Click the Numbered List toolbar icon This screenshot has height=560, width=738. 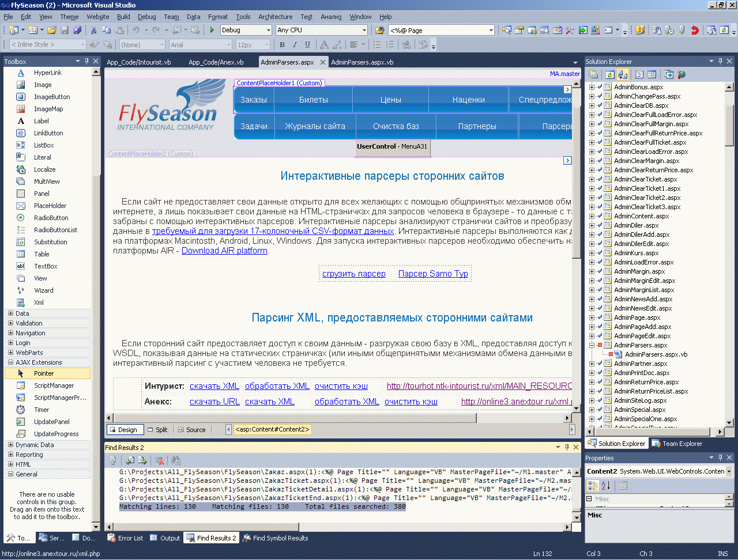click(x=390, y=44)
